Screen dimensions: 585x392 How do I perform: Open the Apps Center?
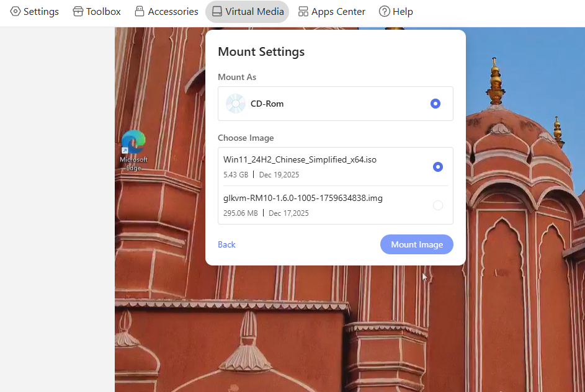[x=331, y=11]
